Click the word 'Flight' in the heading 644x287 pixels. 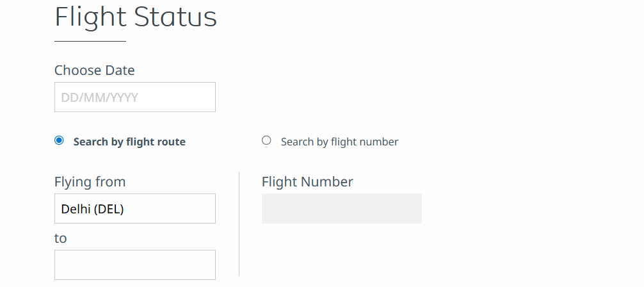90,17
